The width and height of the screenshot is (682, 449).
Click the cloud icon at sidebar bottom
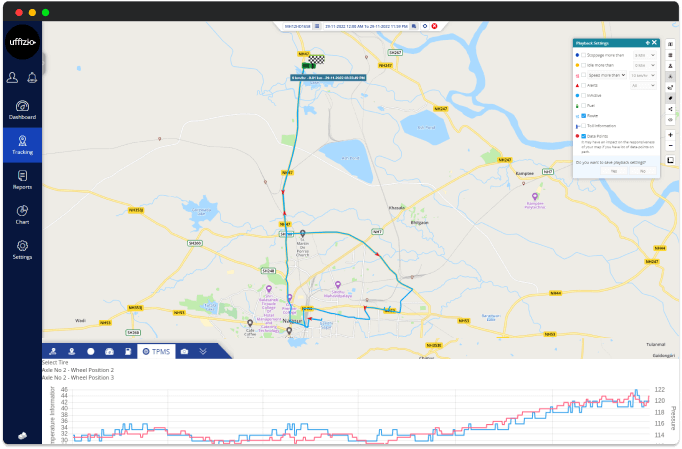click(x=22, y=436)
